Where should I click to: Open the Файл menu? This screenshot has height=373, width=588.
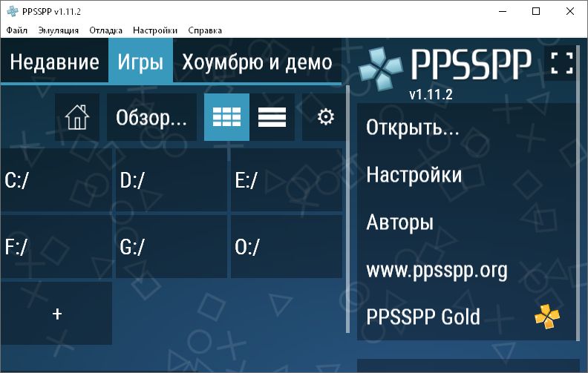(x=17, y=30)
